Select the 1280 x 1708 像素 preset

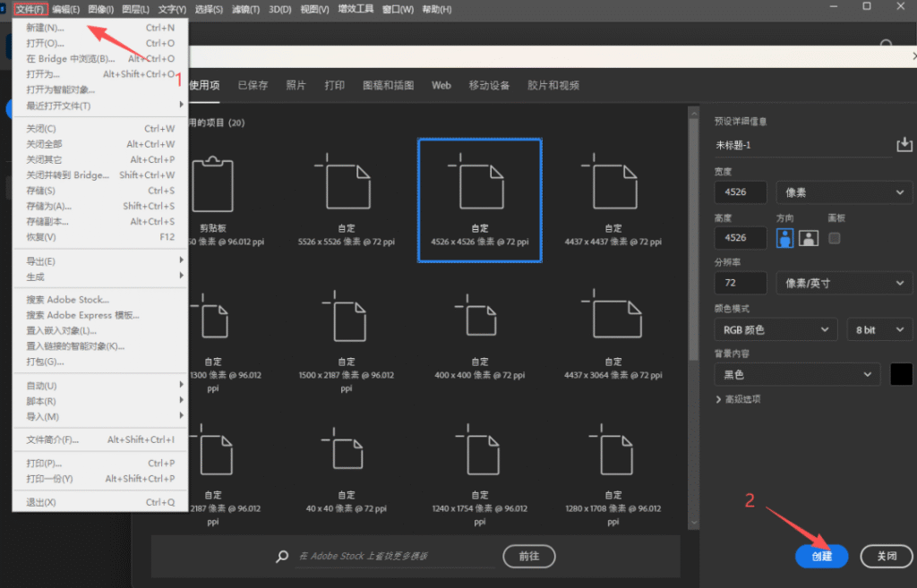(x=613, y=474)
